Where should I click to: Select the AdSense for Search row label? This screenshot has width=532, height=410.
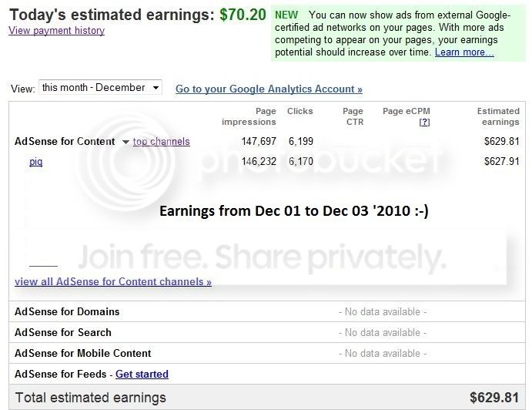[63, 333]
